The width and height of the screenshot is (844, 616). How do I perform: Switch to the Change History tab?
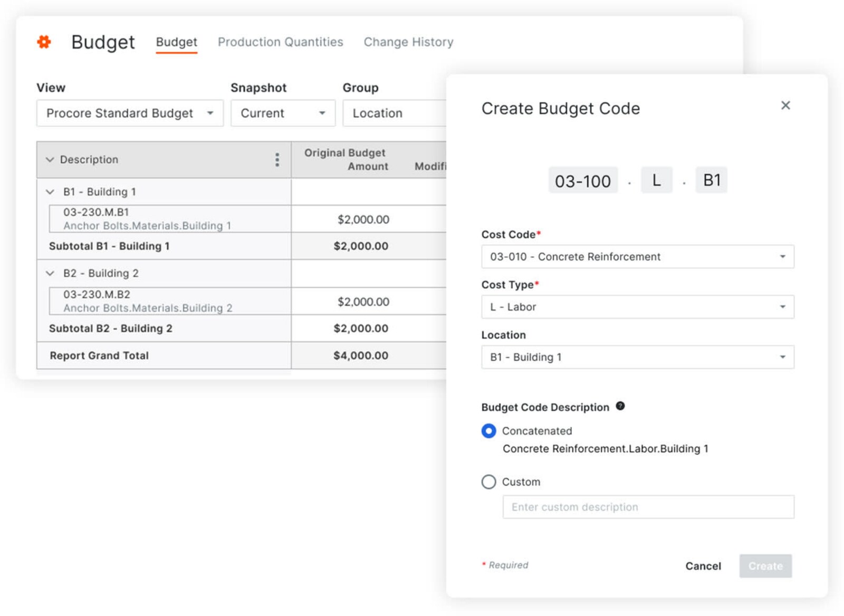pyautogui.click(x=408, y=42)
